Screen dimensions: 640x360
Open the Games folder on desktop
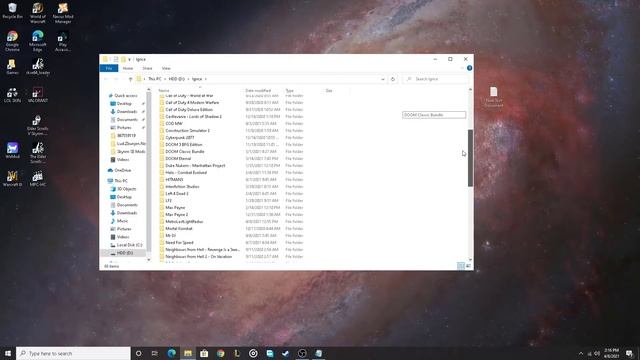pyautogui.click(x=12, y=67)
